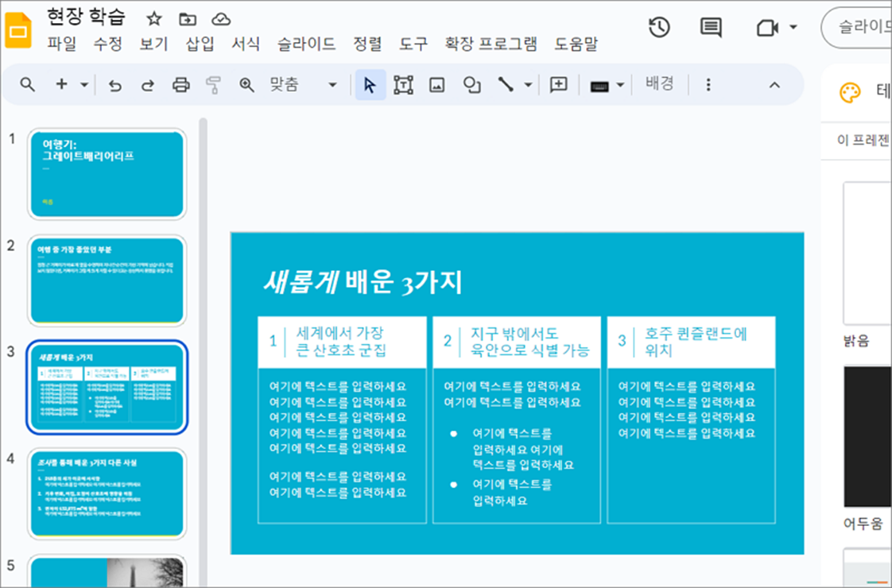The image size is (892, 588).
Task: Click the third column placeholder body text
Action: (687, 410)
